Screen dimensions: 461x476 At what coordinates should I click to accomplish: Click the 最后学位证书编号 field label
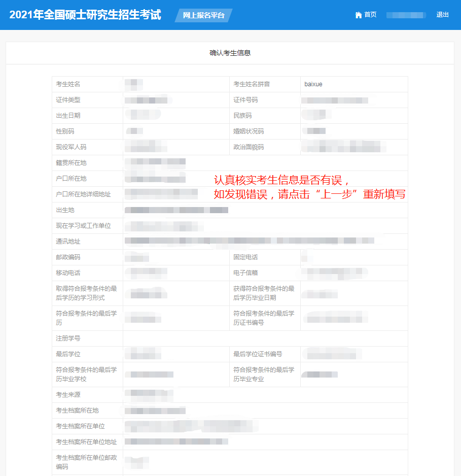[258, 354]
